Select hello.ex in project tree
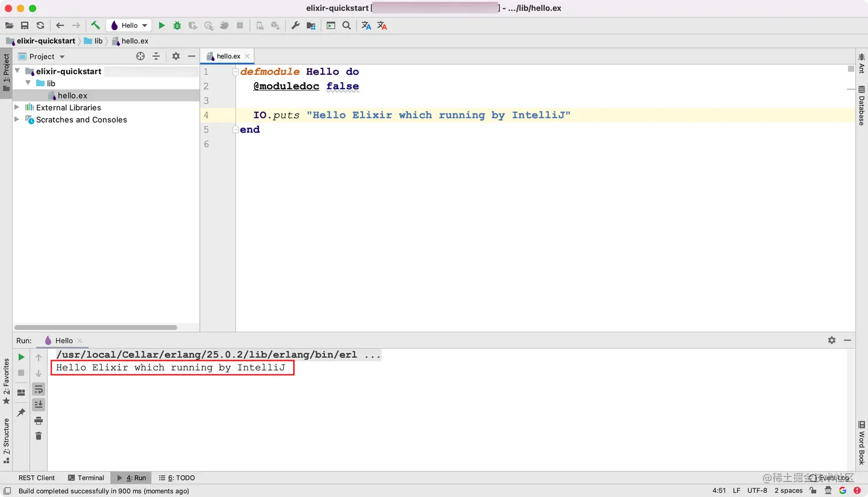 pos(72,95)
